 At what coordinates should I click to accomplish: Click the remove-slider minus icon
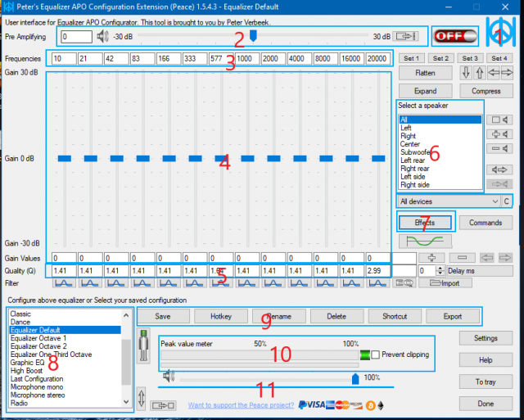click(460, 257)
